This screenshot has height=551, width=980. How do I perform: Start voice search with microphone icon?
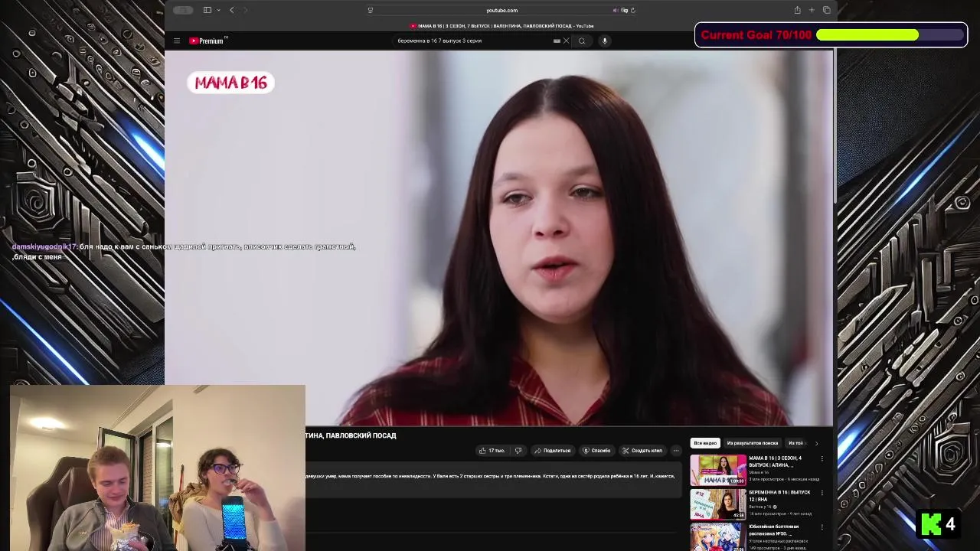604,41
